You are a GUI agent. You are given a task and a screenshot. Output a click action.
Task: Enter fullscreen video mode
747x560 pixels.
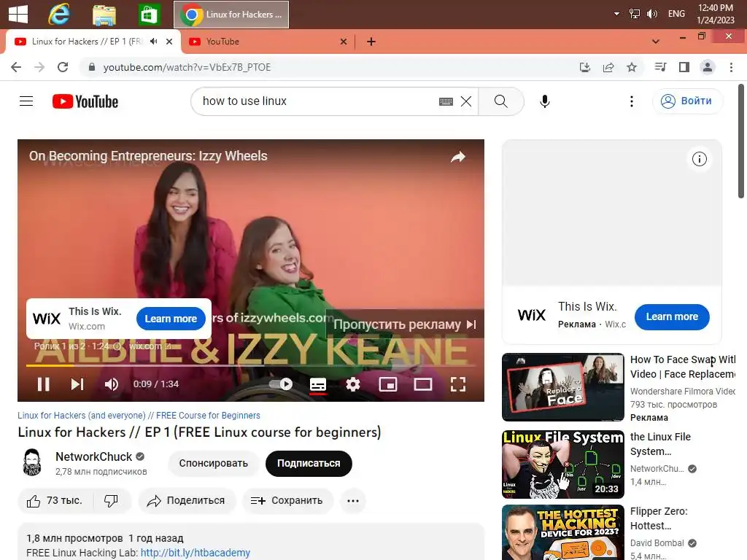[x=458, y=384]
